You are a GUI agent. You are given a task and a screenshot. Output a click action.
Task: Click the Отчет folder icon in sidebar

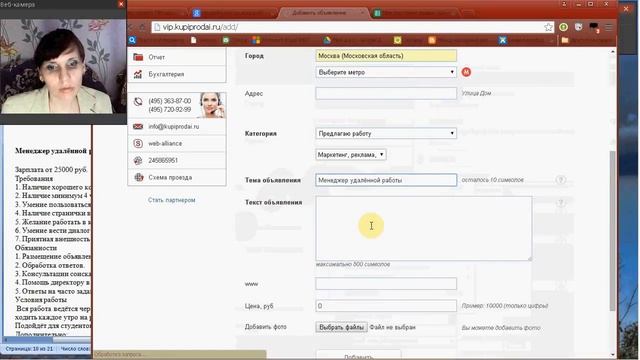[x=138, y=57]
